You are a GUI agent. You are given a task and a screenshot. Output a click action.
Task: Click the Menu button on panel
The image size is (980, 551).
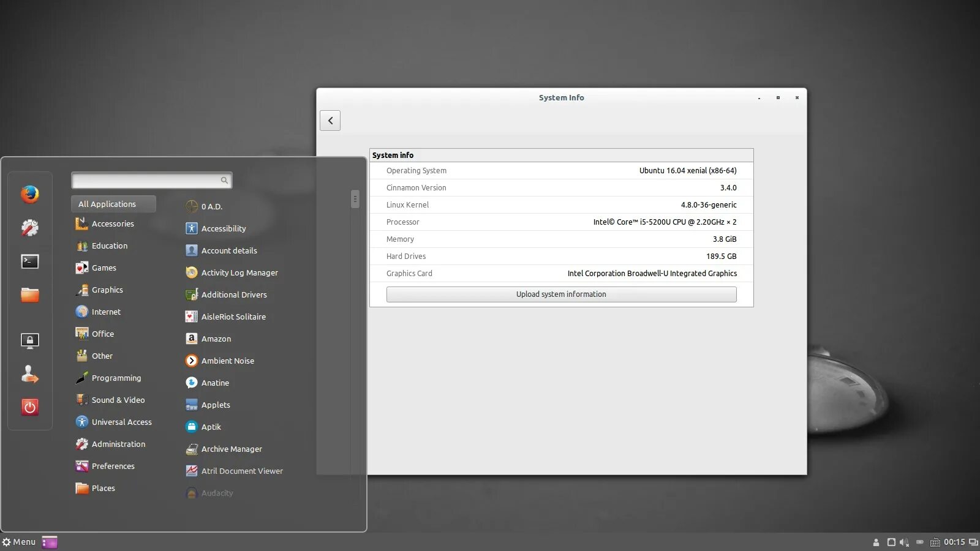[19, 542]
